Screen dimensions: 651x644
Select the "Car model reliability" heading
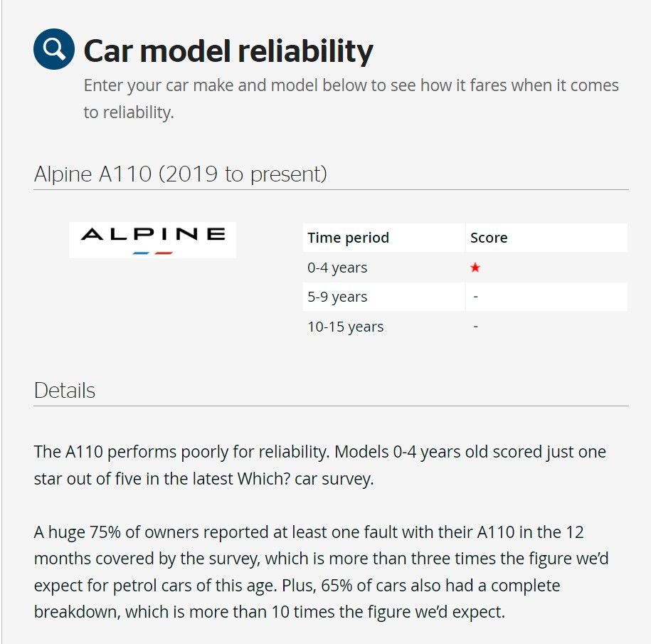[x=228, y=51]
